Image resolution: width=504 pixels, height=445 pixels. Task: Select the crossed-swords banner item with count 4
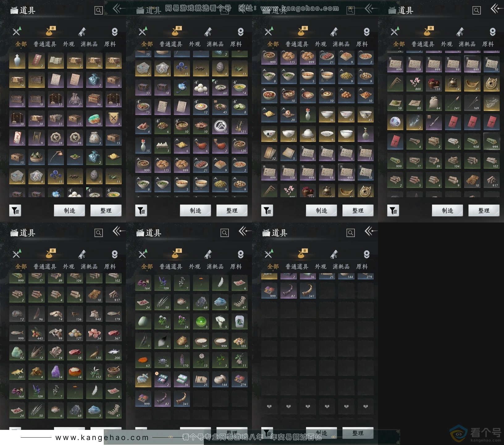[x=113, y=119]
